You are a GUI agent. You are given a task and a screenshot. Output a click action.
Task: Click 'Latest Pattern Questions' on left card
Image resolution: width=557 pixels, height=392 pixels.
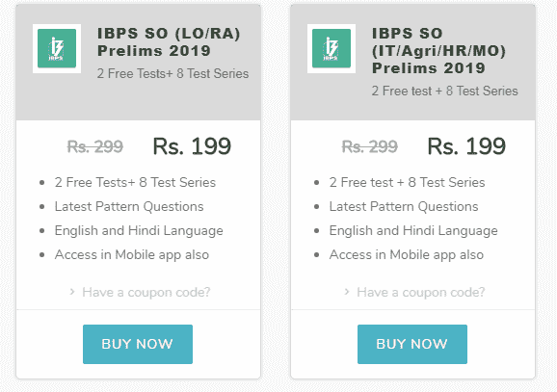click(x=129, y=207)
